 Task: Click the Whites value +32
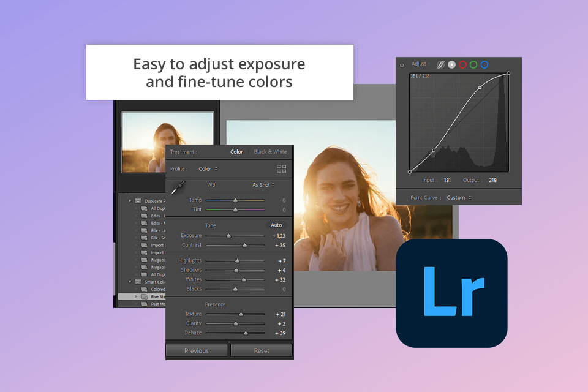click(280, 280)
